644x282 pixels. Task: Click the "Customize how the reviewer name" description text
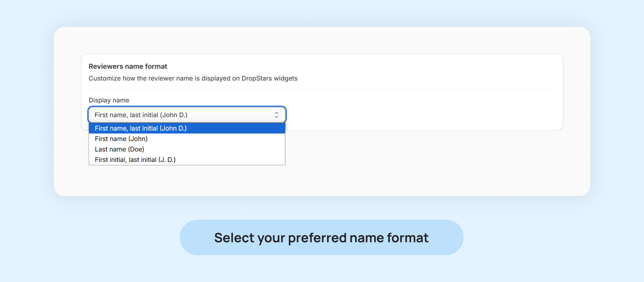(x=193, y=78)
